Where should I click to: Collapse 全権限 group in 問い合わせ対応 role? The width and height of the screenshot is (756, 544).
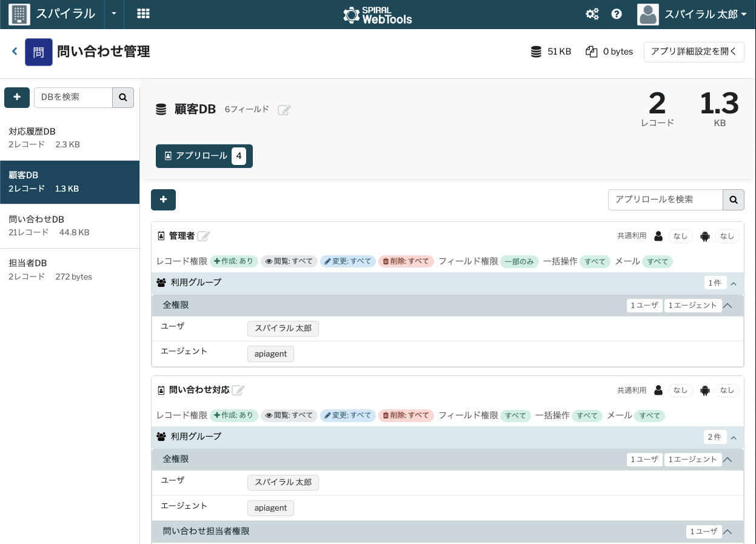point(728,460)
